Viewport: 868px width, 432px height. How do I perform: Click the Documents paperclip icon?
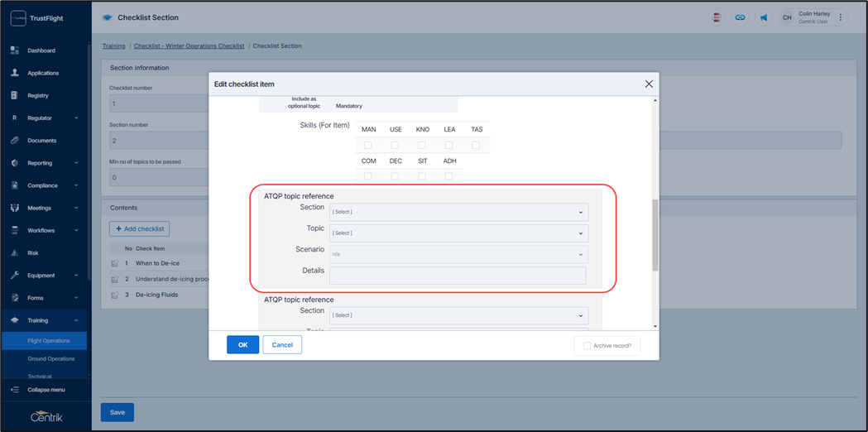tap(14, 141)
